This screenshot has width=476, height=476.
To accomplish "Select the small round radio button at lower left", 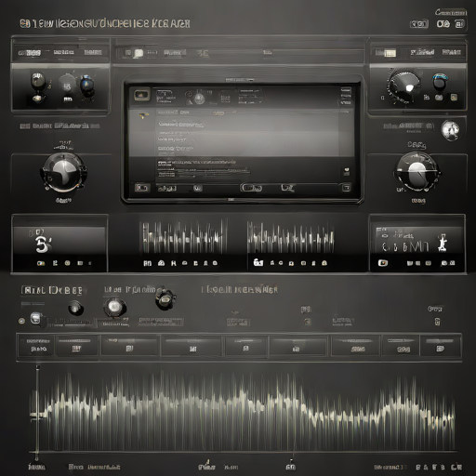I will point(21,321).
